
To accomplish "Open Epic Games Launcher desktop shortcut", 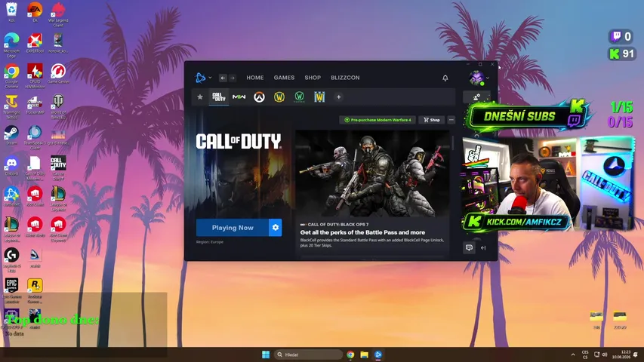I will [11, 290].
